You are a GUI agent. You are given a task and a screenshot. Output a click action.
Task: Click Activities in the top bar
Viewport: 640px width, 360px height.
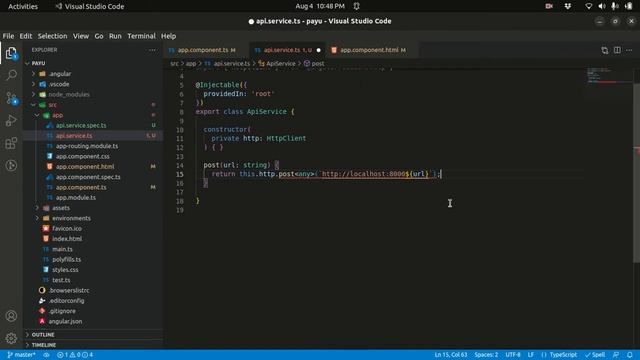coord(23,6)
